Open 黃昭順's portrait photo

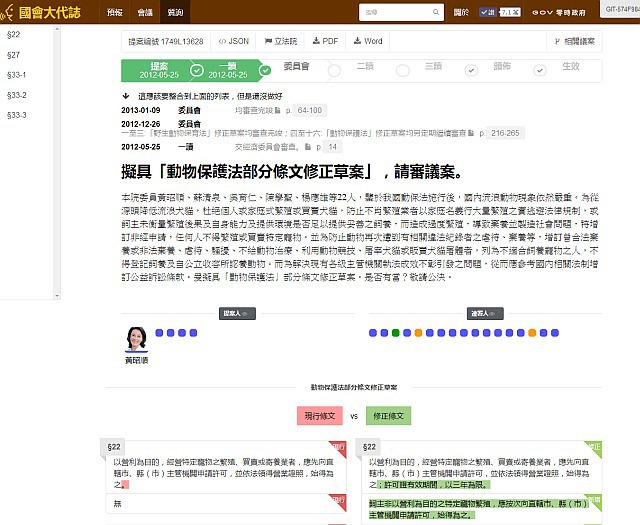click(x=137, y=339)
